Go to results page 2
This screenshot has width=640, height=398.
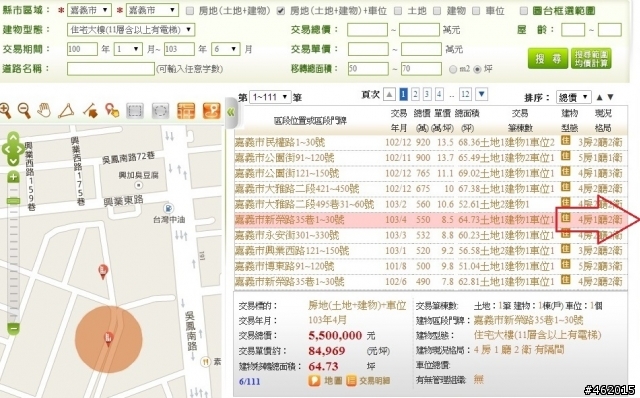415,94
